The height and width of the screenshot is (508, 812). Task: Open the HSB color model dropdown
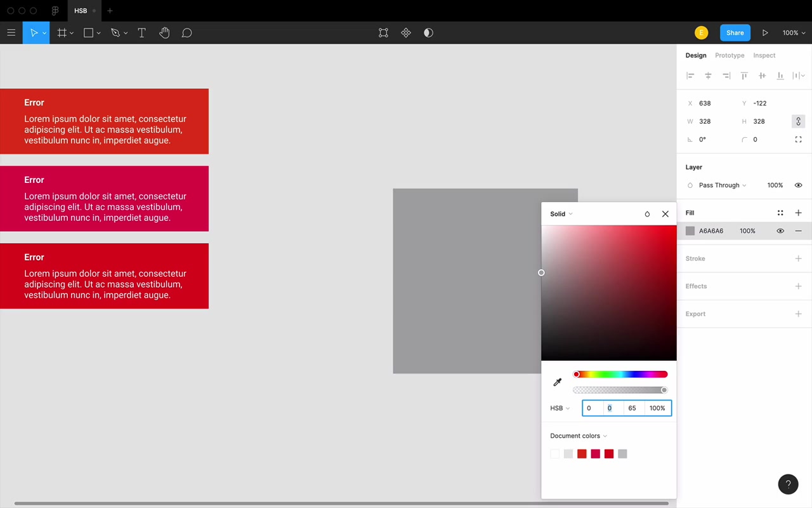click(560, 408)
